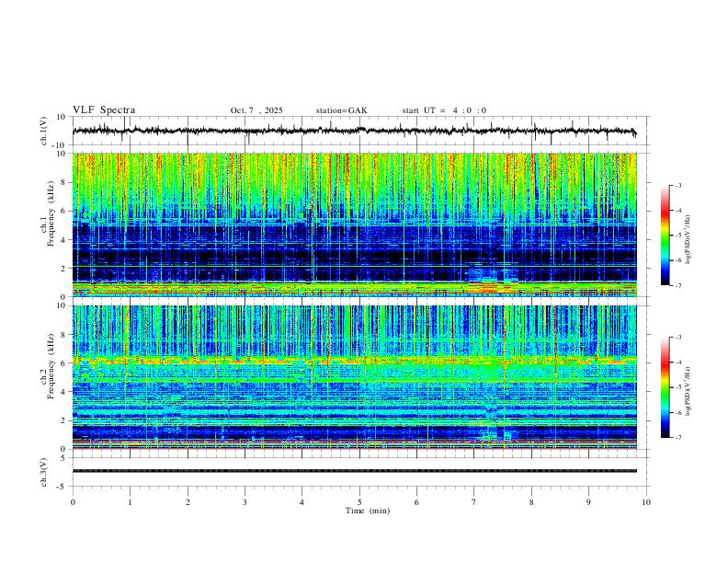Click the time axis tick label 1
The width and height of the screenshot is (728, 563).
pyautogui.click(x=130, y=502)
